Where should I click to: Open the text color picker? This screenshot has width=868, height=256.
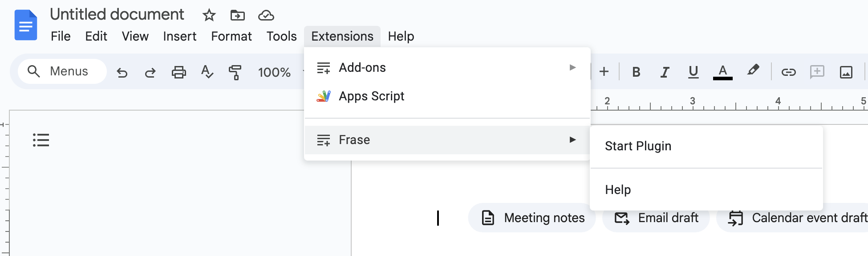click(x=722, y=72)
